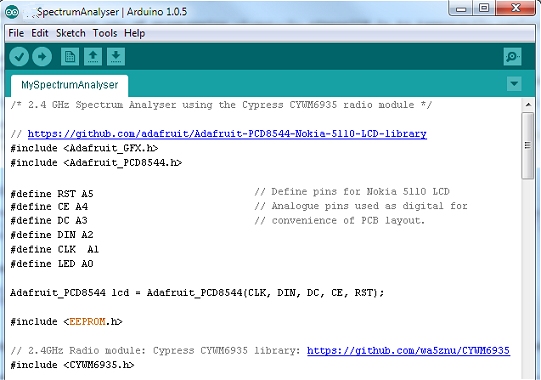Viewport: 541px width, 380px height.
Task: Open the tab options dropdown arrow
Action: coord(514,84)
